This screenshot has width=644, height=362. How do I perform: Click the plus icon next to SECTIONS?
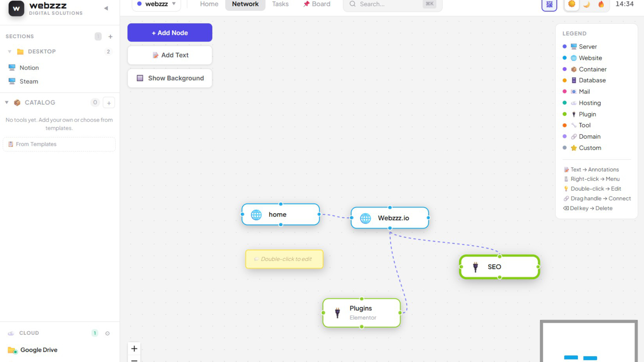coord(110,37)
